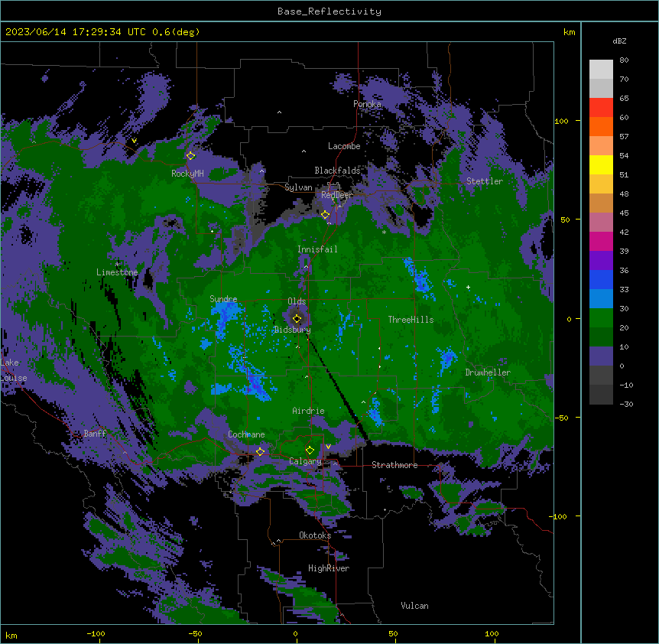This screenshot has height=644, width=659.
Task: Click the Vulcan label
Action: coord(415,606)
